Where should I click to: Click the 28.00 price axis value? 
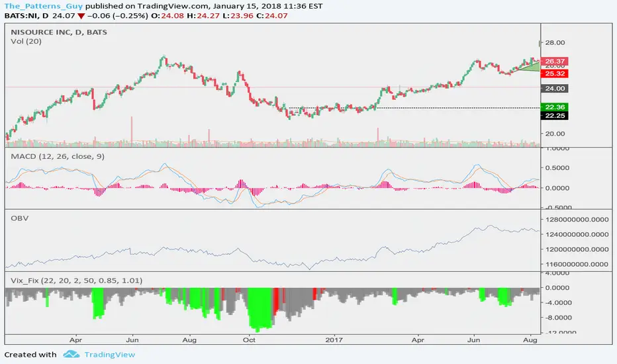coord(555,42)
